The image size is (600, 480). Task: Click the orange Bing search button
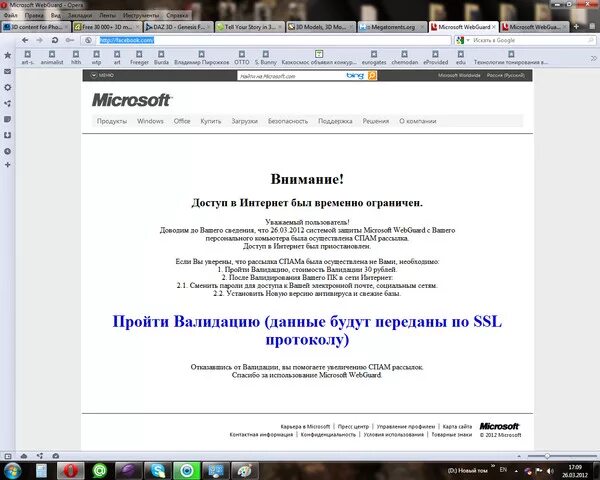coord(372,76)
